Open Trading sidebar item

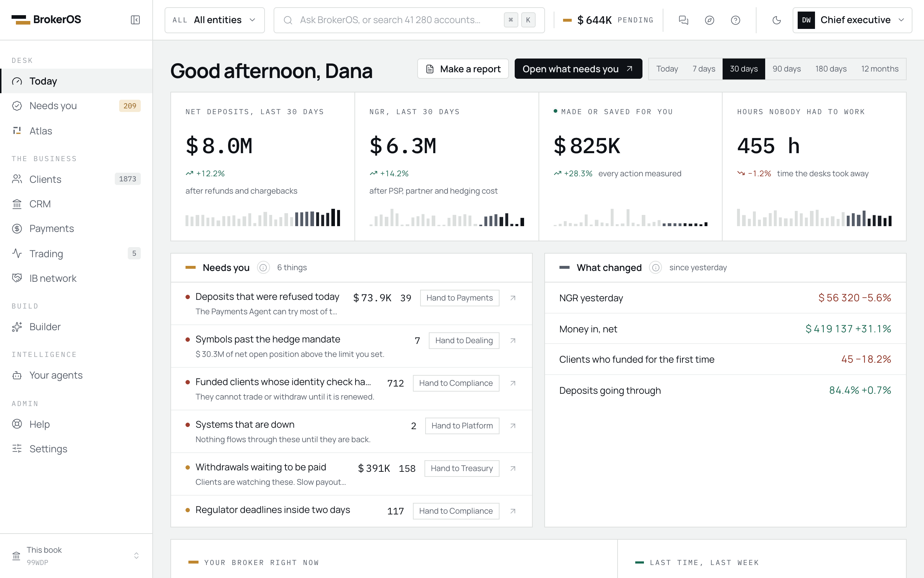coord(77,254)
